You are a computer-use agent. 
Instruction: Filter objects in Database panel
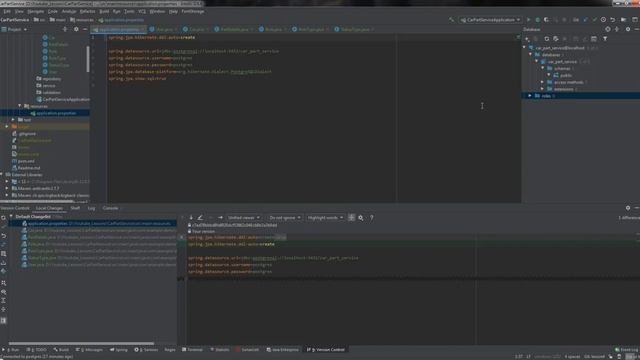point(605,39)
